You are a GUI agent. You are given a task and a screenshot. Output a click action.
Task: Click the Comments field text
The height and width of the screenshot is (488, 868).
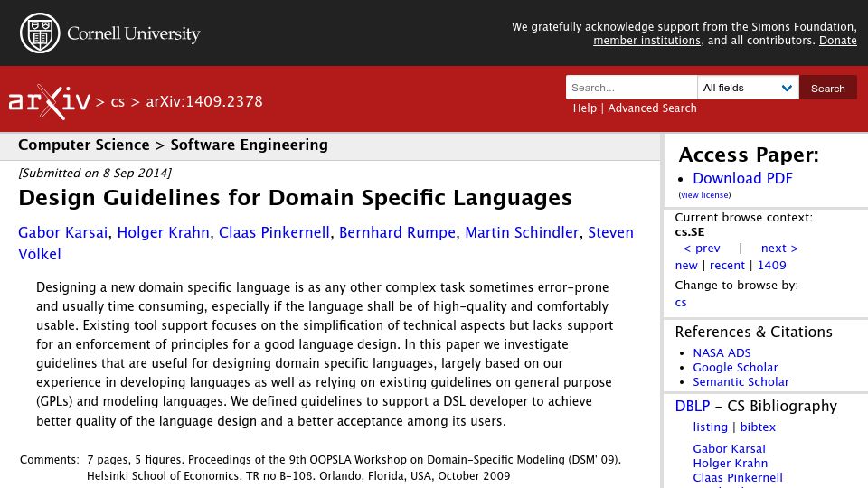pyautogui.click(x=354, y=467)
